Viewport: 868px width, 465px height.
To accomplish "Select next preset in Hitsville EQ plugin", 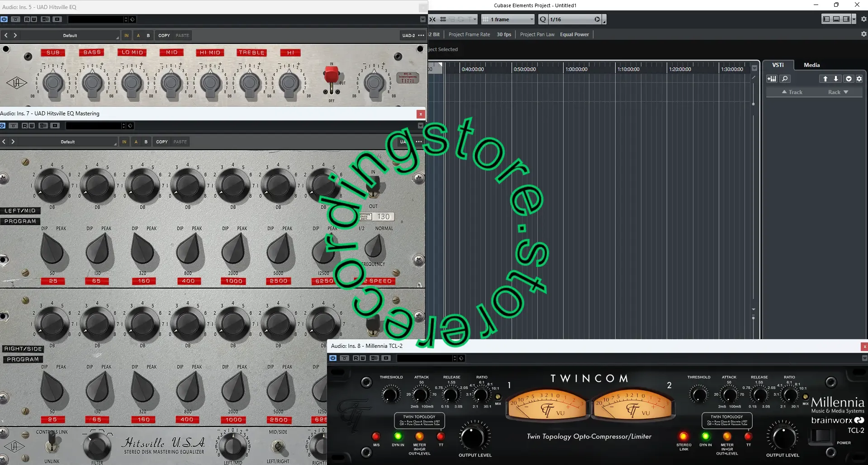I will click(x=15, y=35).
